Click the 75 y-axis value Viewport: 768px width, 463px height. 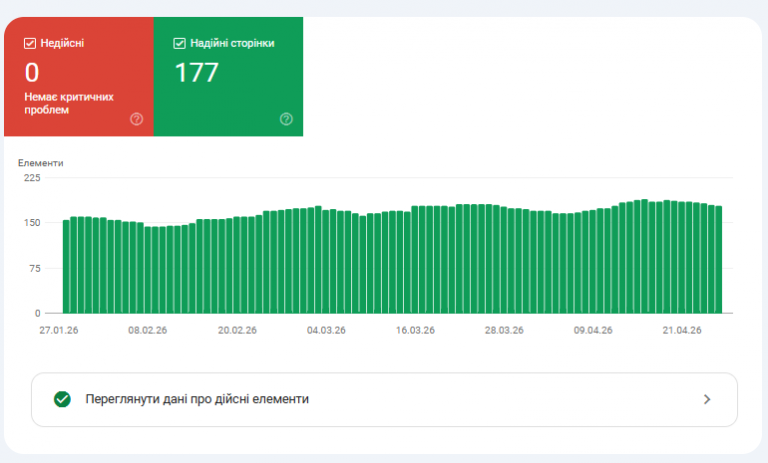coord(35,268)
